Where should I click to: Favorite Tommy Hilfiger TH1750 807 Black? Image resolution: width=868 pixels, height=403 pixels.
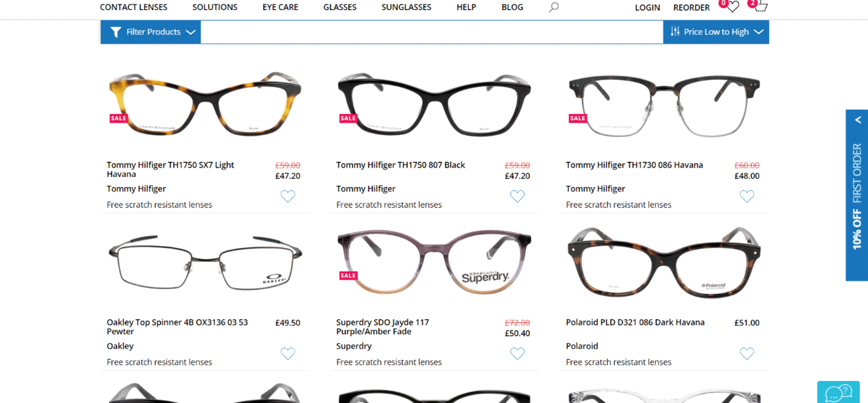pyautogui.click(x=517, y=196)
